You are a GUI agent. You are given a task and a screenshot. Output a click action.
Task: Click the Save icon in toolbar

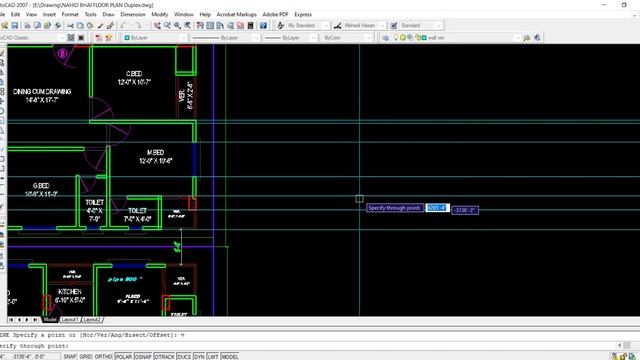click(15, 25)
